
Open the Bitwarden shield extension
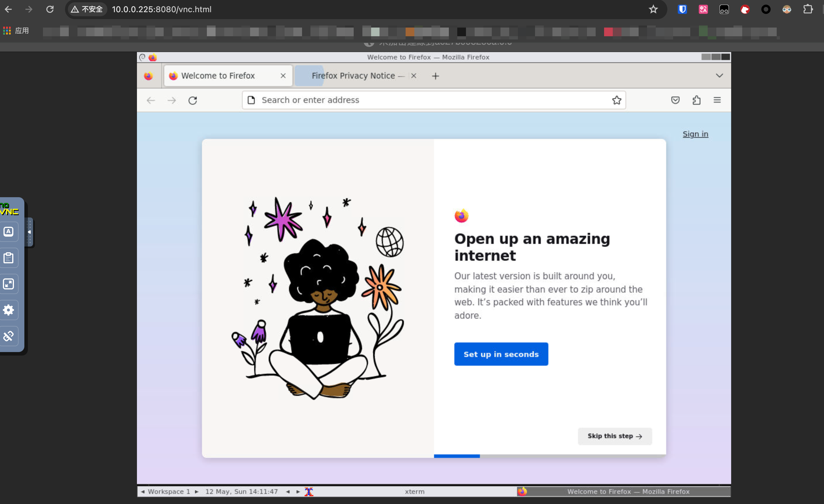pyautogui.click(x=682, y=9)
